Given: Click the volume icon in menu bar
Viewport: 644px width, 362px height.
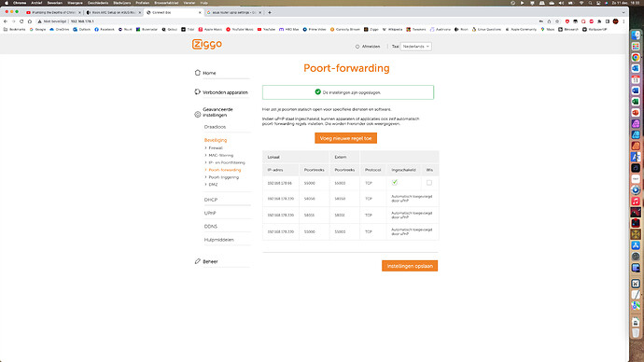Looking at the screenshot, I should (x=562, y=3).
